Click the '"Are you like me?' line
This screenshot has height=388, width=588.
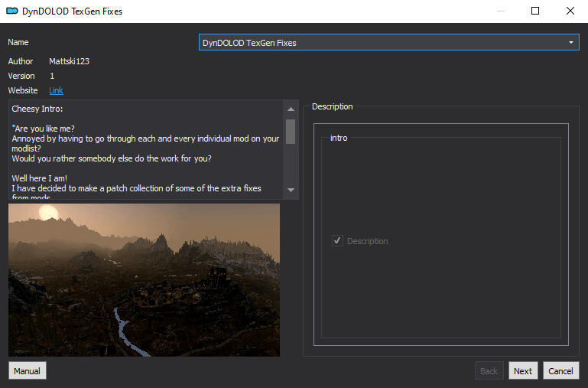pyautogui.click(x=43, y=129)
